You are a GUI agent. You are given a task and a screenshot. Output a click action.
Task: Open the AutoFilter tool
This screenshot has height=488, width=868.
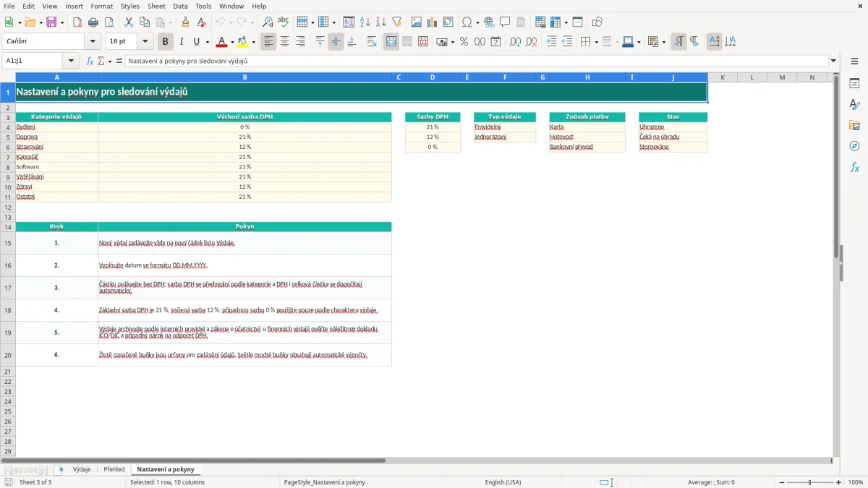tap(396, 22)
